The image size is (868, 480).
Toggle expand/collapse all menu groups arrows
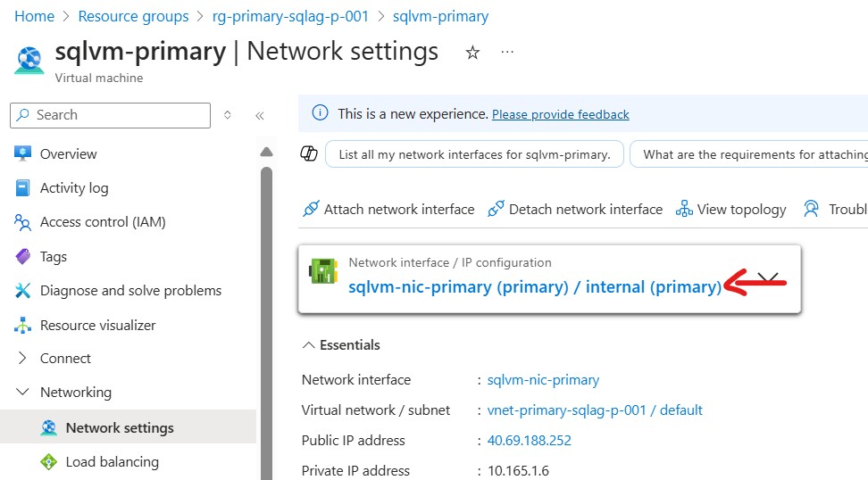pos(228,115)
